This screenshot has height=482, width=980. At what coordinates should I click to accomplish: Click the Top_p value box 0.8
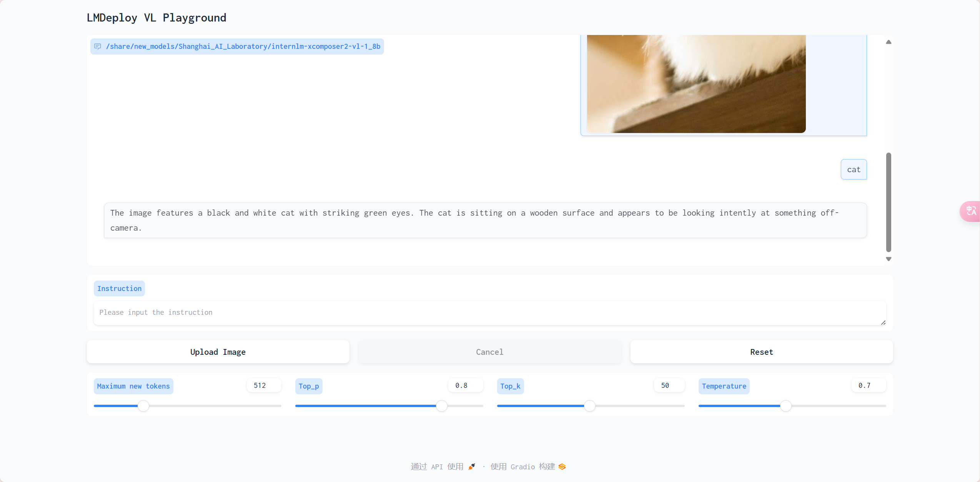pos(466,386)
